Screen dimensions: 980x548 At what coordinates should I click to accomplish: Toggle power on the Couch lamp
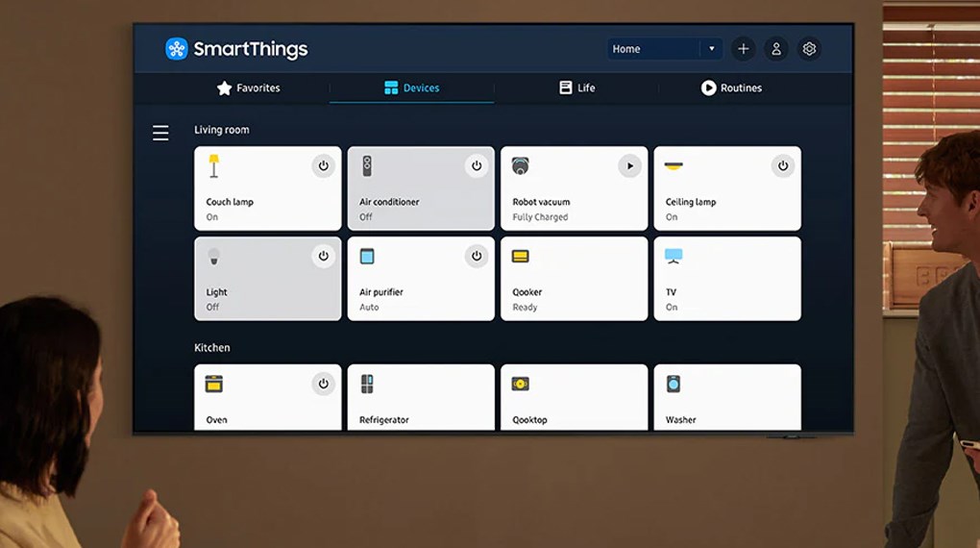click(323, 166)
